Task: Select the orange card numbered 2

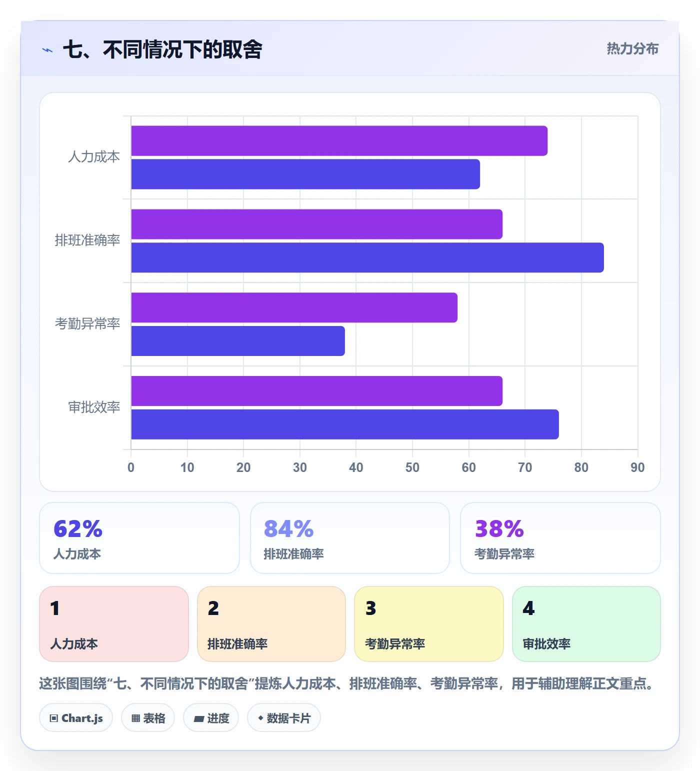Action: (x=271, y=624)
